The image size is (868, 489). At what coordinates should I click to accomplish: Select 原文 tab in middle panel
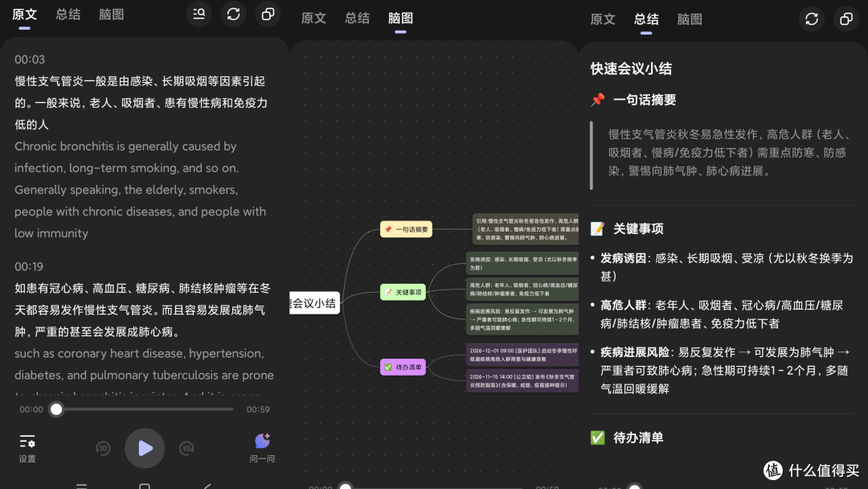pos(313,18)
